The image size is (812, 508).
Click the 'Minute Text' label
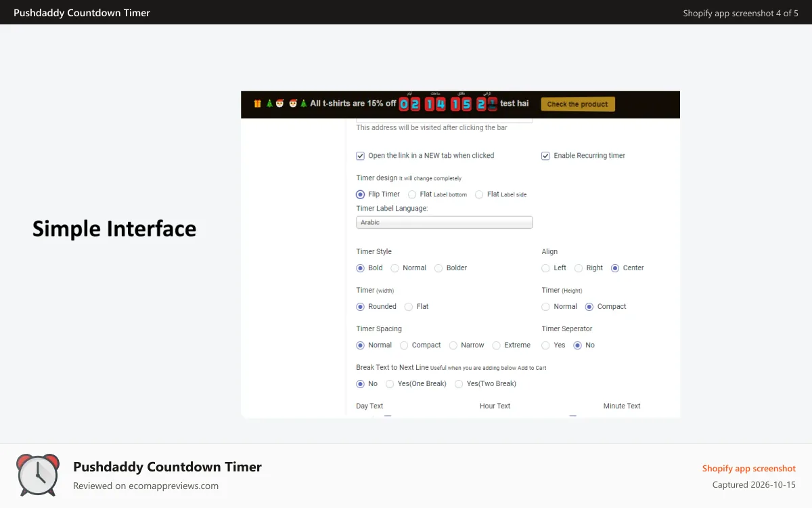pos(622,406)
